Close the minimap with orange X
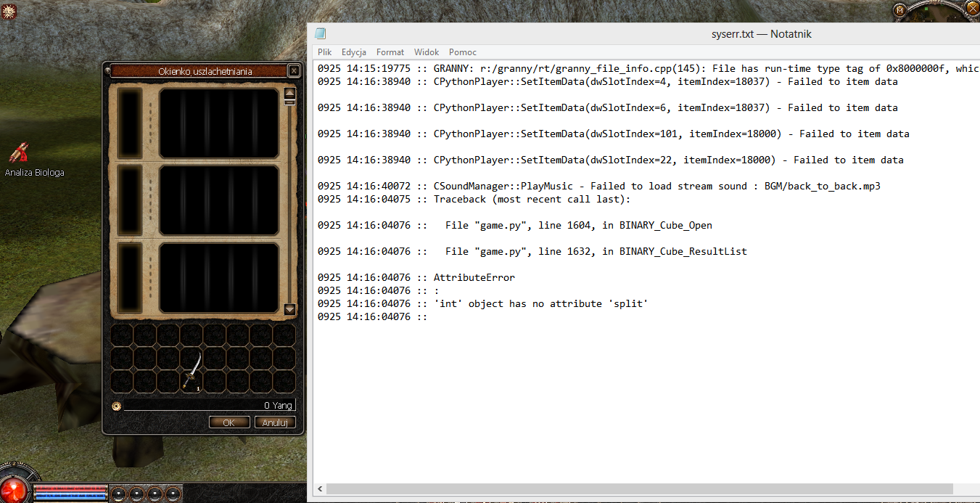980x503 pixels. click(973, 7)
